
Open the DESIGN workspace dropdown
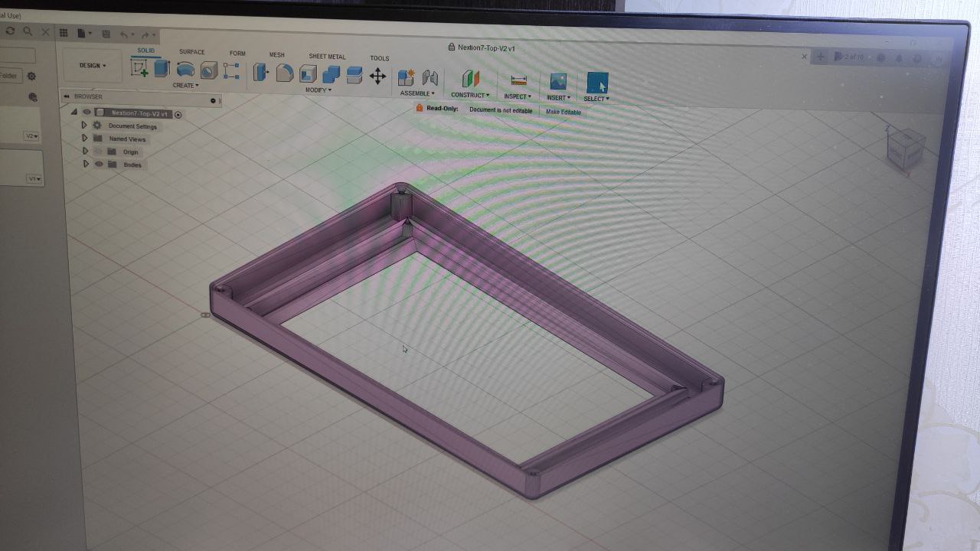coord(93,66)
